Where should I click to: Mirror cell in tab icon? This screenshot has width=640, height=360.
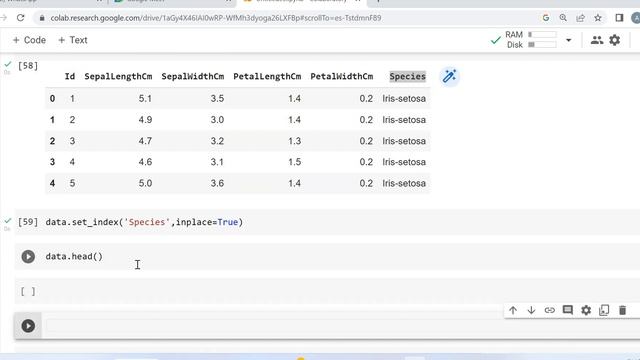(604, 310)
